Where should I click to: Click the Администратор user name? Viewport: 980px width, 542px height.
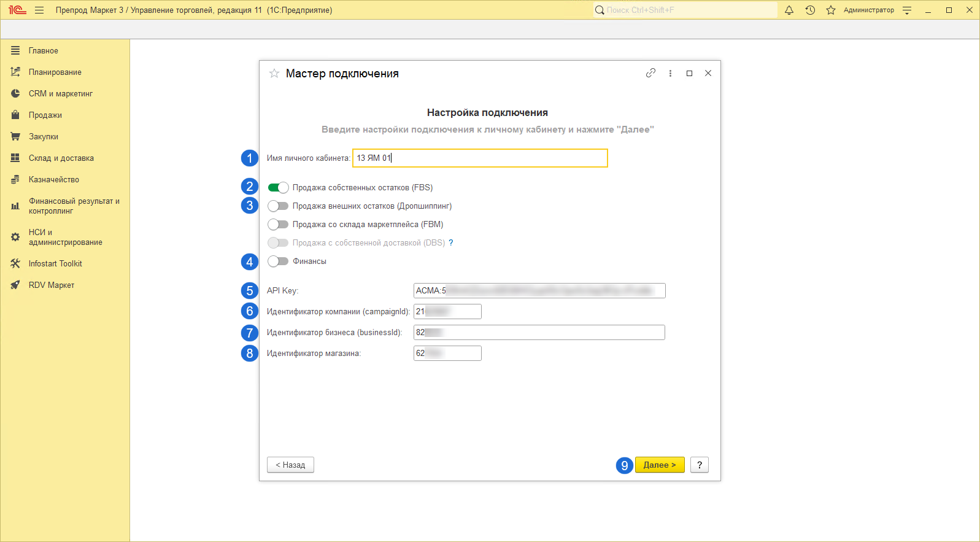point(869,10)
